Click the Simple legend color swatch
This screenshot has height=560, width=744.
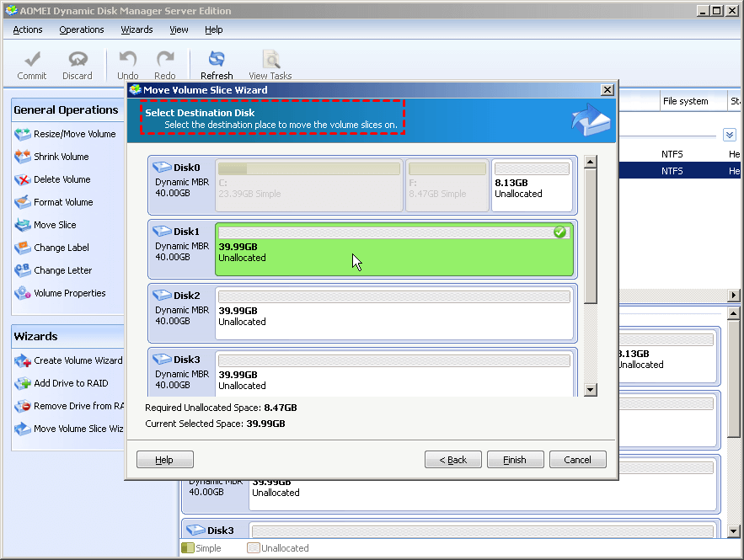[188, 548]
